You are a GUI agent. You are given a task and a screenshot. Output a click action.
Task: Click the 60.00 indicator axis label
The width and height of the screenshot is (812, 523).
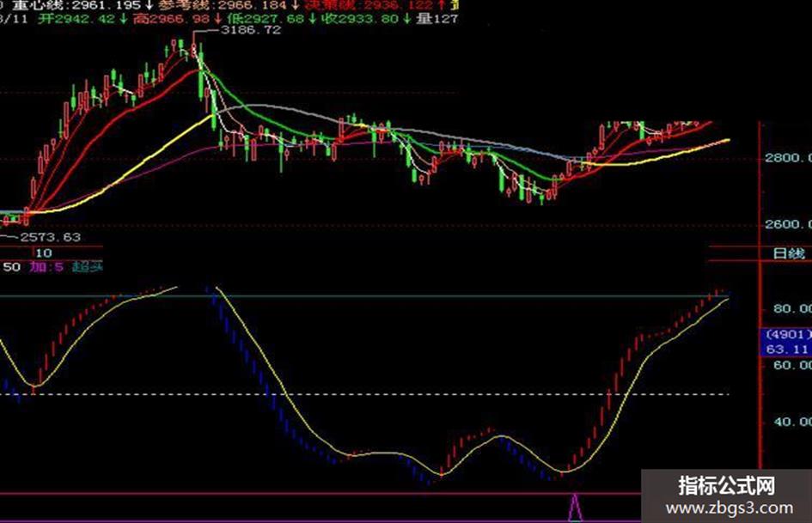coord(792,365)
